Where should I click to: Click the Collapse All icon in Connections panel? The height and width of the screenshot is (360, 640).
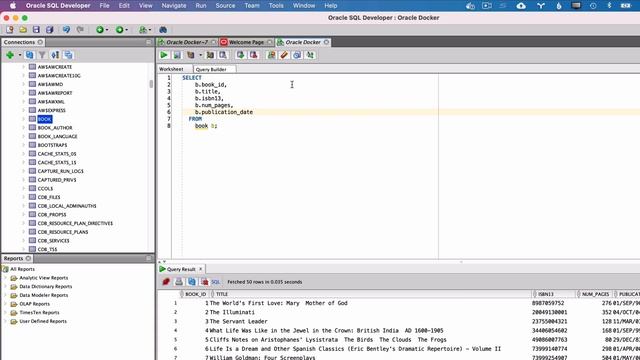pos(68,55)
